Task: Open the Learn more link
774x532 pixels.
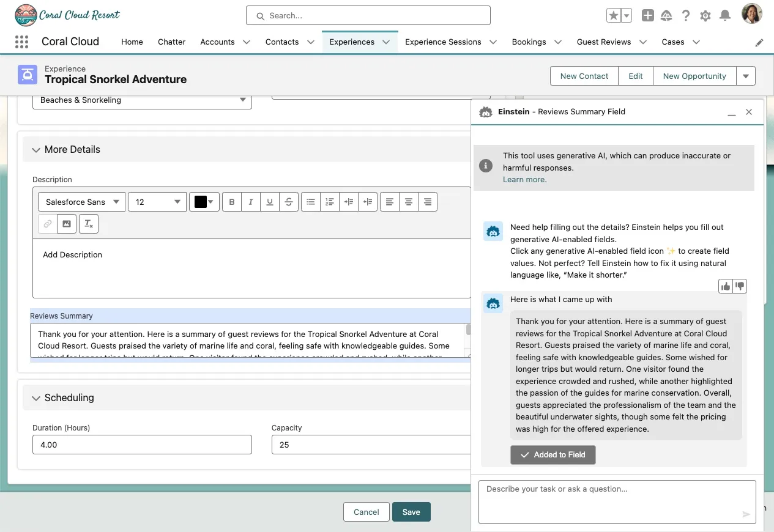Action: tap(524, 180)
